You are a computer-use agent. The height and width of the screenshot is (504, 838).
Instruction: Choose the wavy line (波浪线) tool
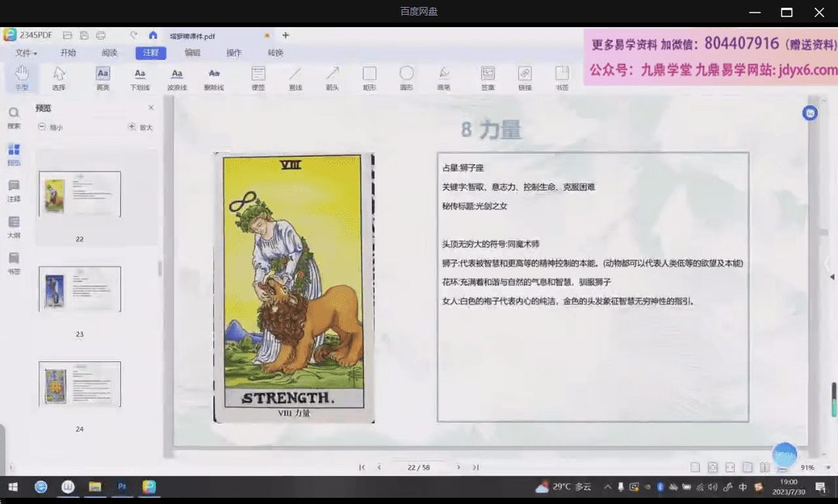(x=177, y=78)
